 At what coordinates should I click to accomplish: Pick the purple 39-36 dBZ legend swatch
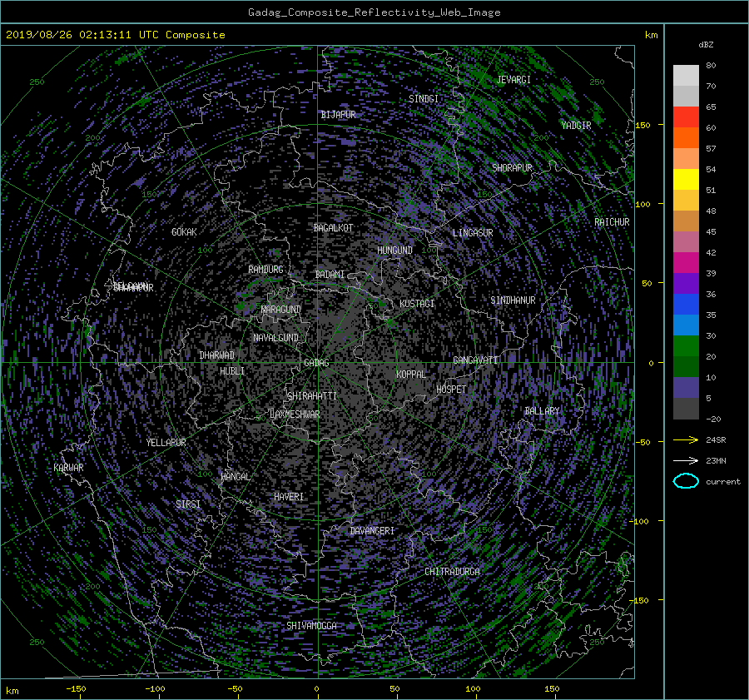click(x=686, y=284)
